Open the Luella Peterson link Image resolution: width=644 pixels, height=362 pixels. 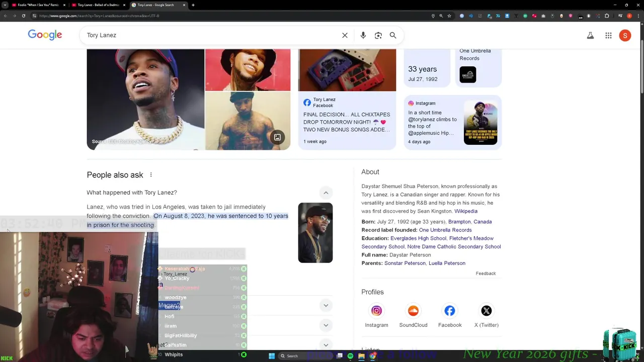(x=447, y=263)
